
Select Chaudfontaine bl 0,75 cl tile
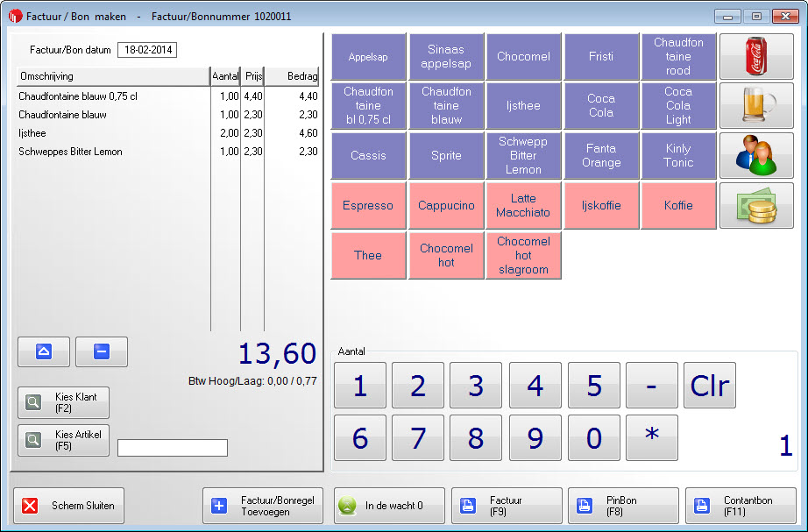tap(368, 106)
